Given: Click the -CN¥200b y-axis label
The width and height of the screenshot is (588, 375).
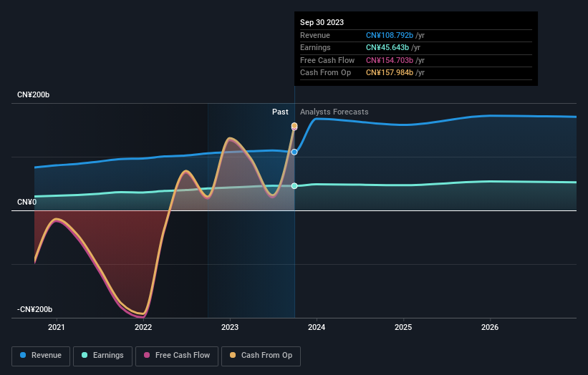Looking at the screenshot, I should 34,309.
